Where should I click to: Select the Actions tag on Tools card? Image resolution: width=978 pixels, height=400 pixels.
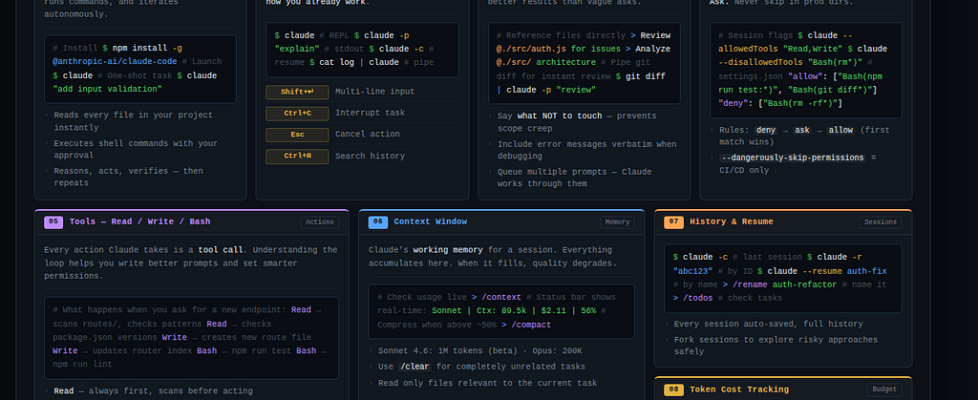pos(319,222)
